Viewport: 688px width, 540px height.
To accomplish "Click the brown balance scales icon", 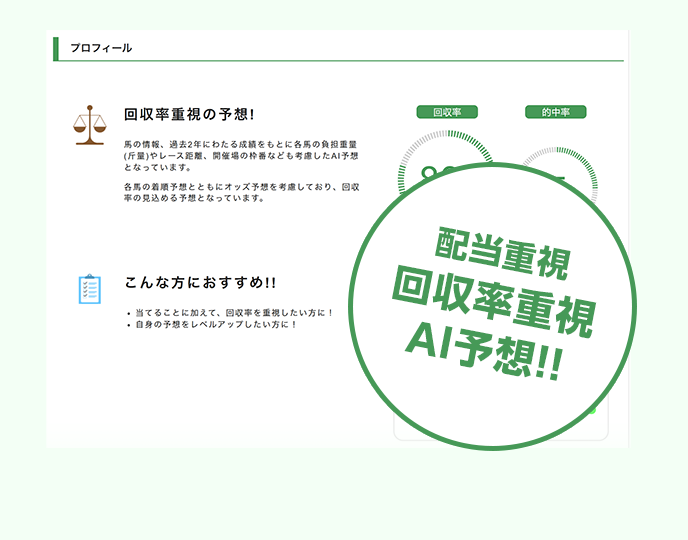I will (89, 125).
